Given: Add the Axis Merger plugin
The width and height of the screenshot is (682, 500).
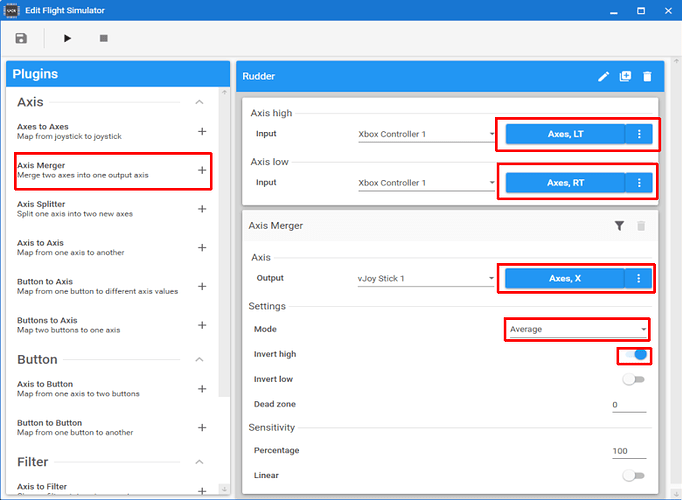Looking at the screenshot, I should coord(202,170).
